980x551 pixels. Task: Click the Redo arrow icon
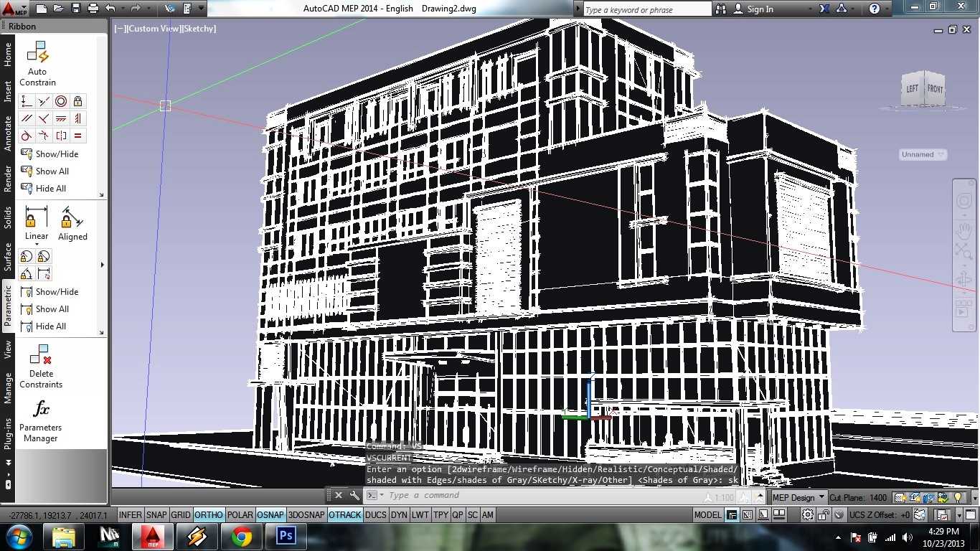[136, 9]
